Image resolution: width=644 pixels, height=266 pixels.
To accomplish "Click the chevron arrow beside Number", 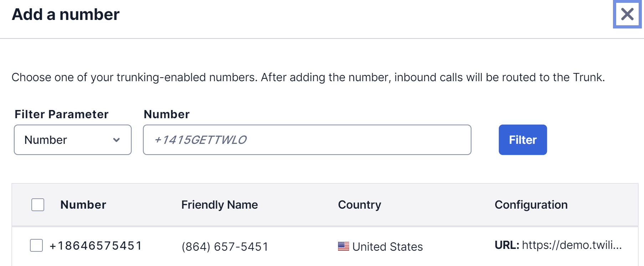I will (x=116, y=140).
